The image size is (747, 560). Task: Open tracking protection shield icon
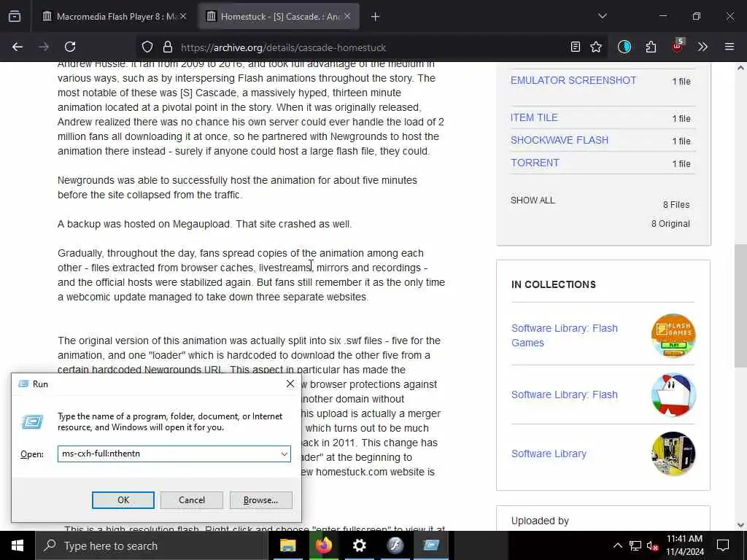point(147,47)
